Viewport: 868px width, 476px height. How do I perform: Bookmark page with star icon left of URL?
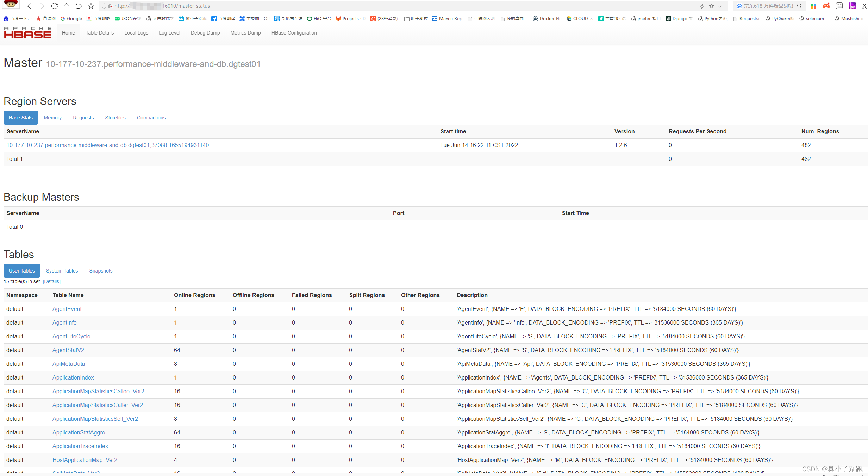pos(91,6)
